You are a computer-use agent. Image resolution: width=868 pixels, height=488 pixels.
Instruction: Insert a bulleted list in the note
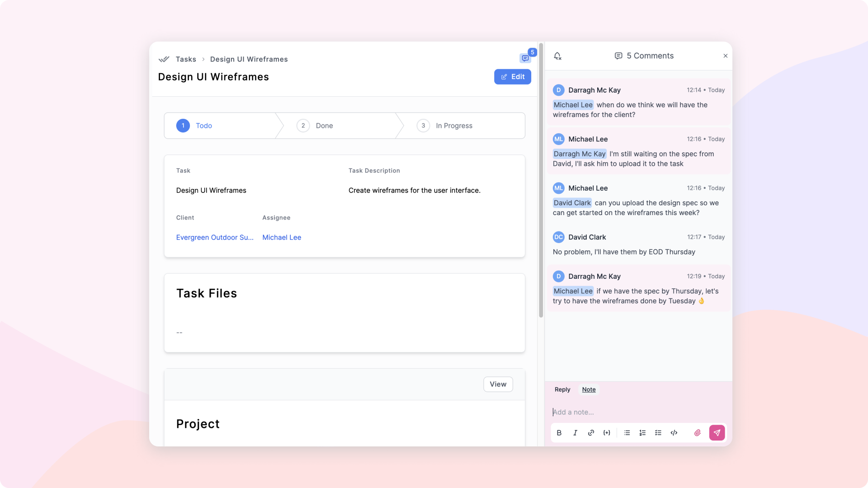click(x=627, y=432)
